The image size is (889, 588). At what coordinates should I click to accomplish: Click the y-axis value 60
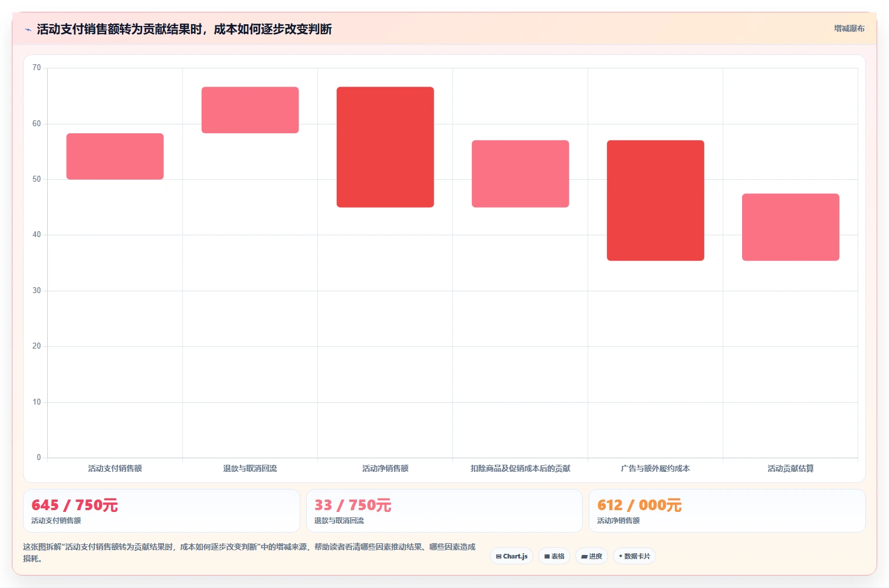point(37,124)
